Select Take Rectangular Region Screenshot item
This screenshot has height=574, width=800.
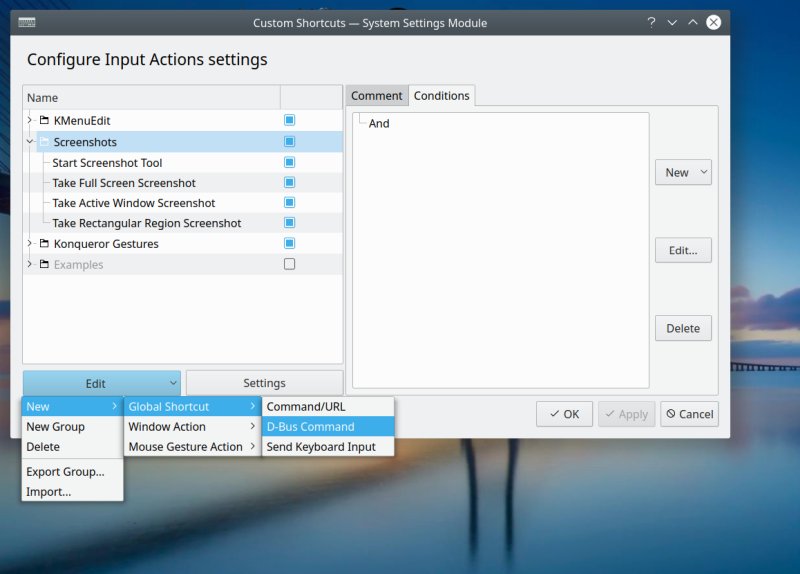pos(146,223)
